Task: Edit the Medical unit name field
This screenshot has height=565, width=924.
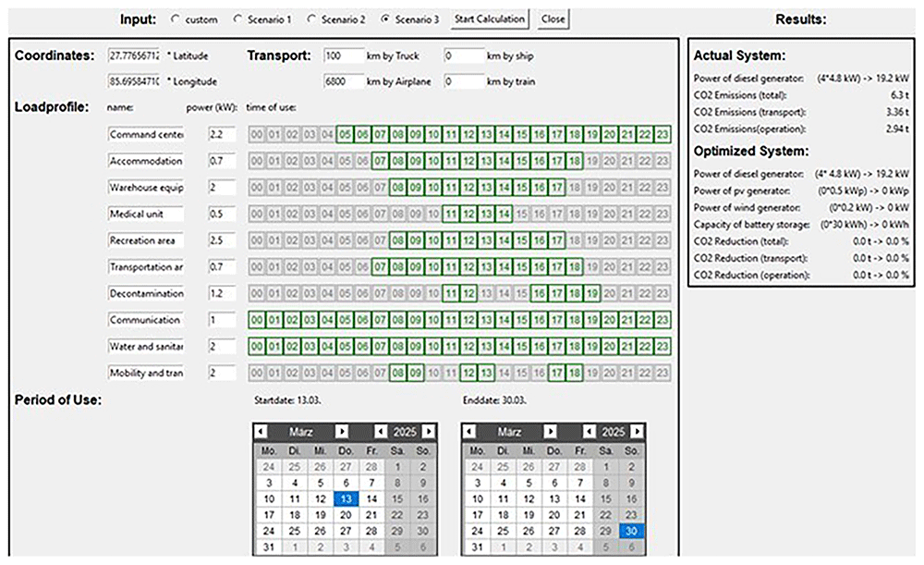Action: point(146,215)
